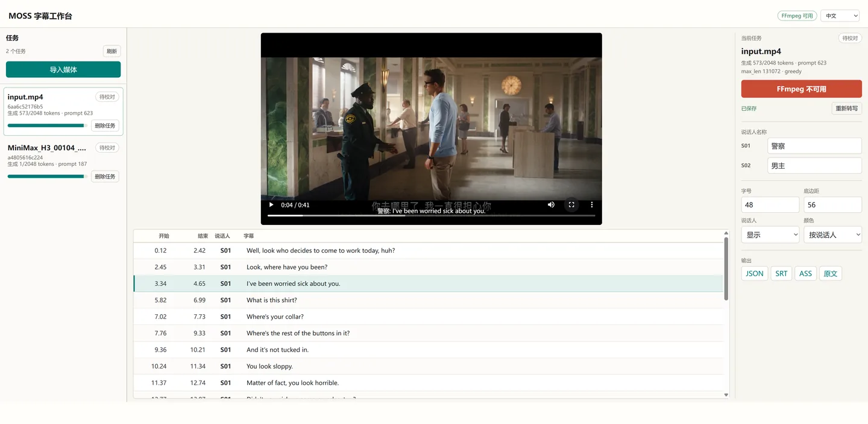Viewport: 868px width, 424px height.
Task: Click the 导入媒体 button
Action: 63,69
